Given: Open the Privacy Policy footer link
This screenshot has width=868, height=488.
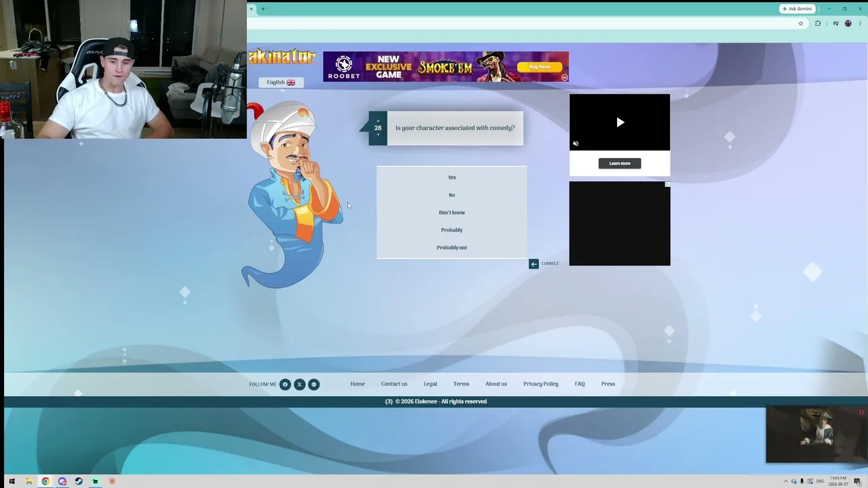Looking at the screenshot, I should coord(541,384).
